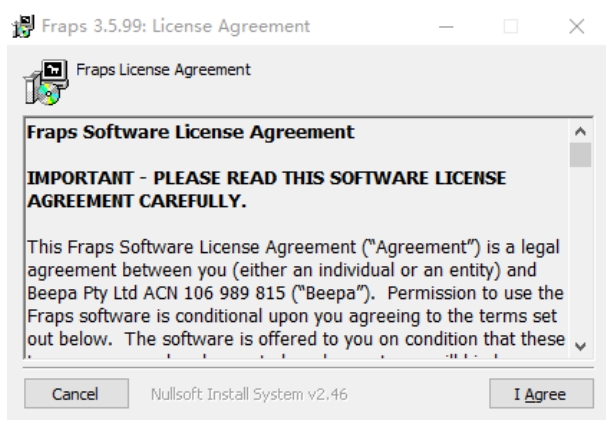Accept the license with I Agree

coord(541,394)
